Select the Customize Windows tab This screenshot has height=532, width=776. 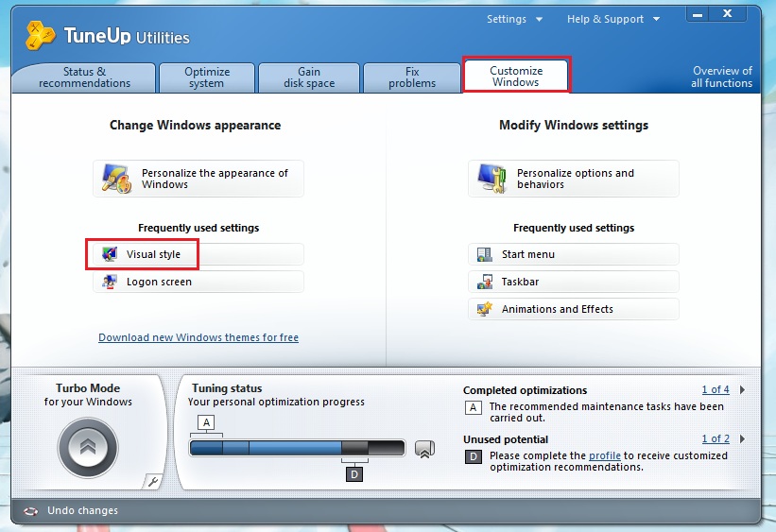(516, 77)
